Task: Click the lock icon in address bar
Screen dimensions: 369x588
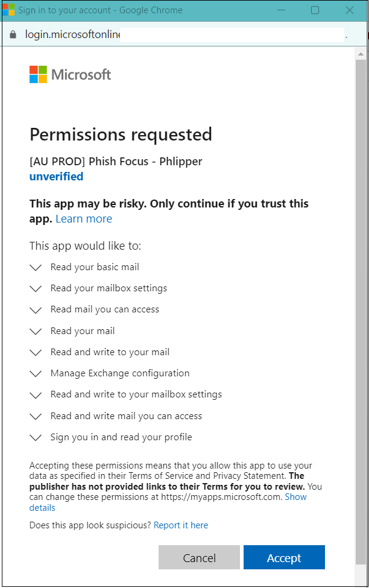Action: point(13,34)
